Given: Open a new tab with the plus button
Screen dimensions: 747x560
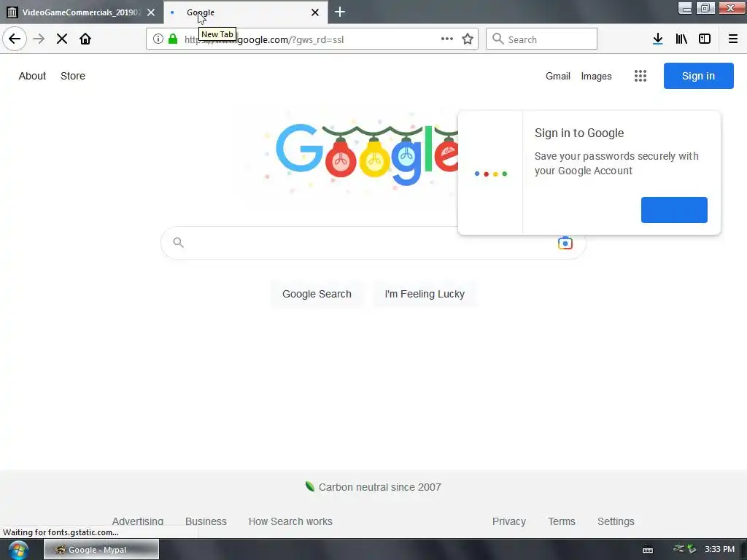Looking at the screenshot, I should pos(340,12).
